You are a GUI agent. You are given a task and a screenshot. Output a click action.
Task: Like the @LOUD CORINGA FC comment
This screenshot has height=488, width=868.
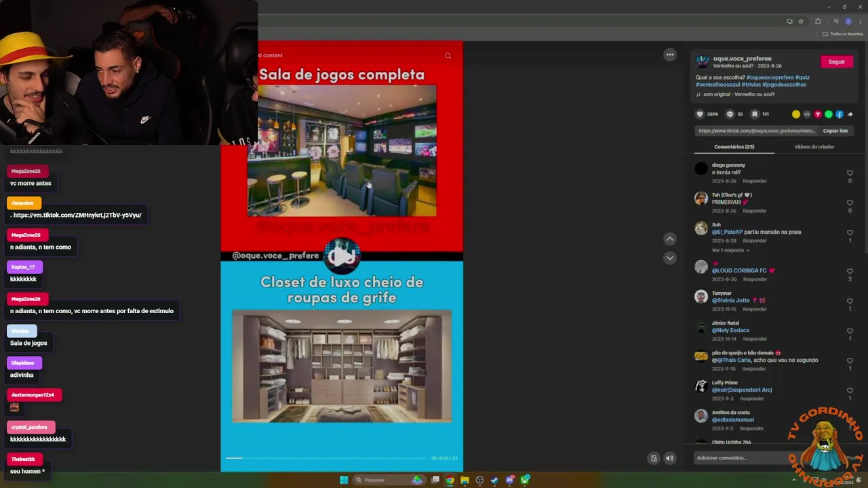[850, 272]
